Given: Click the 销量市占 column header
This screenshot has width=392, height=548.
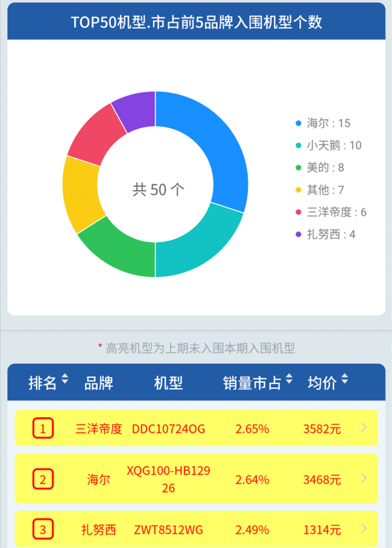Looking at the screenshot, I should tap(252, 383).
